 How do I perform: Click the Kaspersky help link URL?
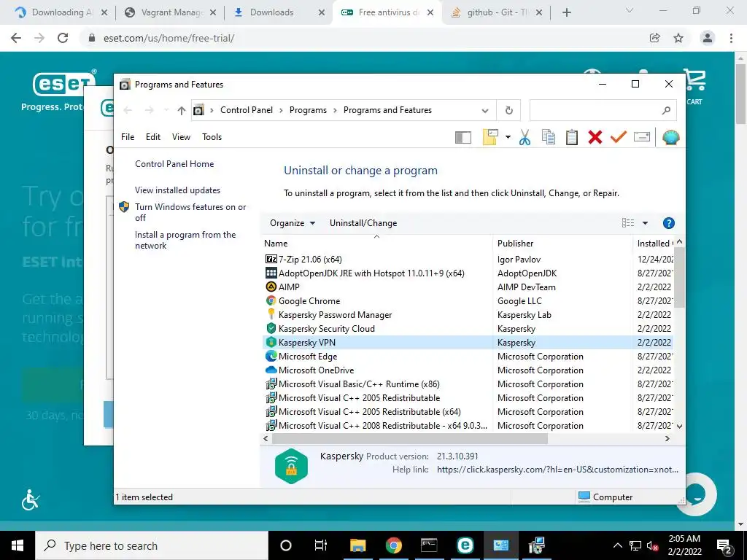557,470
